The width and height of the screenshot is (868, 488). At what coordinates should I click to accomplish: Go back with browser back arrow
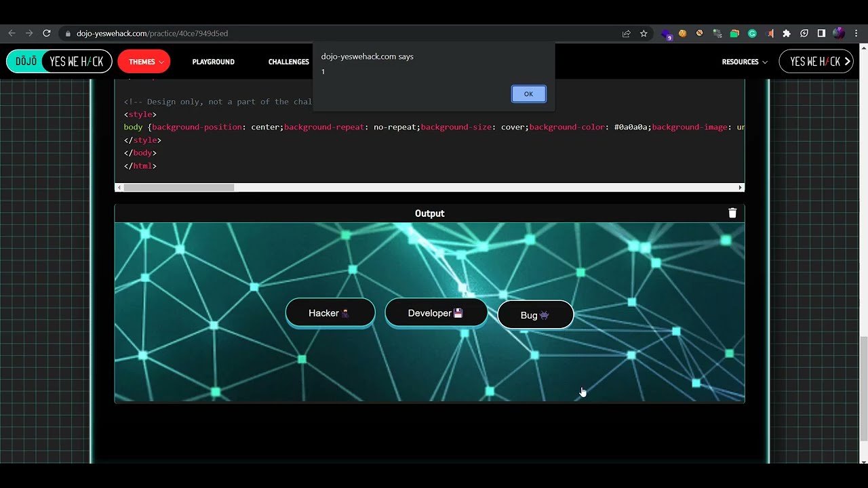12,33
